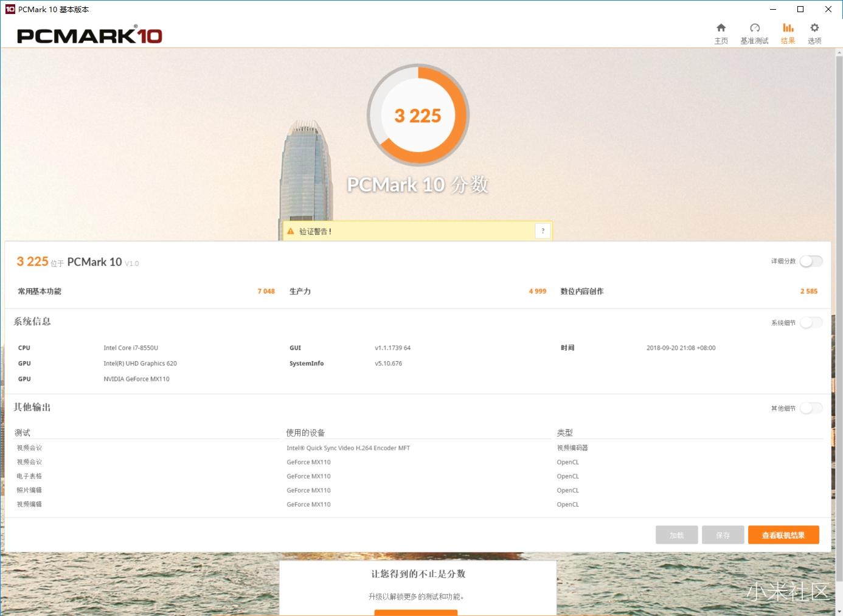Click the 常用基本功能 score 7 048

click(x=266, y=291)
